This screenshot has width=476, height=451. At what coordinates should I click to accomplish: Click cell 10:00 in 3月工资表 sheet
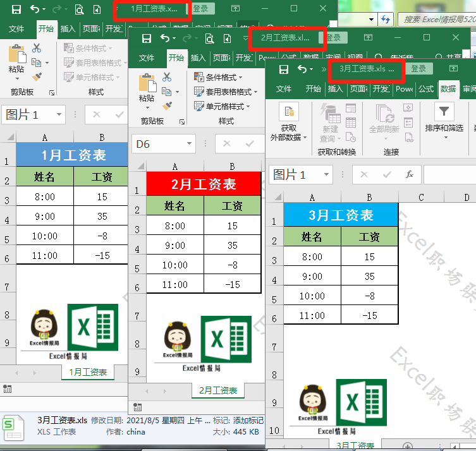click(312, 296)
